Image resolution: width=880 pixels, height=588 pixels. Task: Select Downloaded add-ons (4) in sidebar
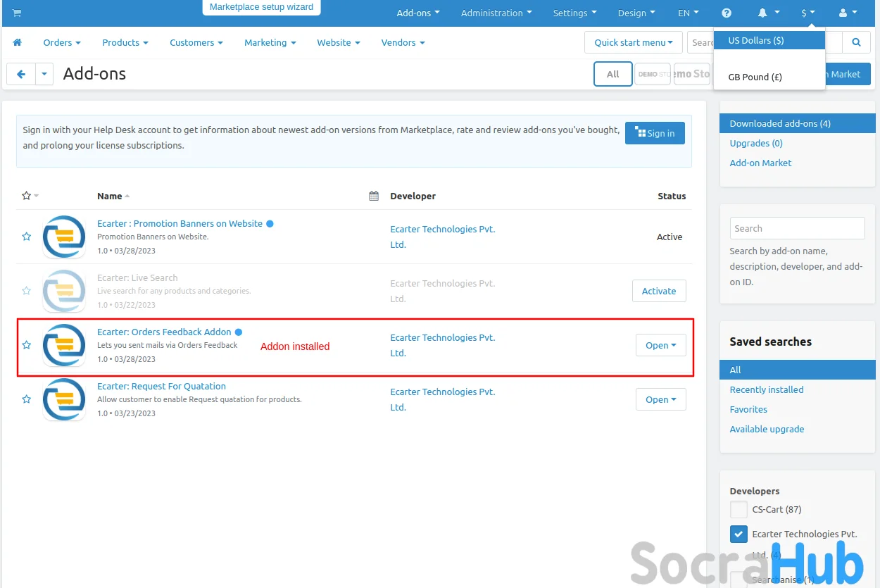point(797,123)
